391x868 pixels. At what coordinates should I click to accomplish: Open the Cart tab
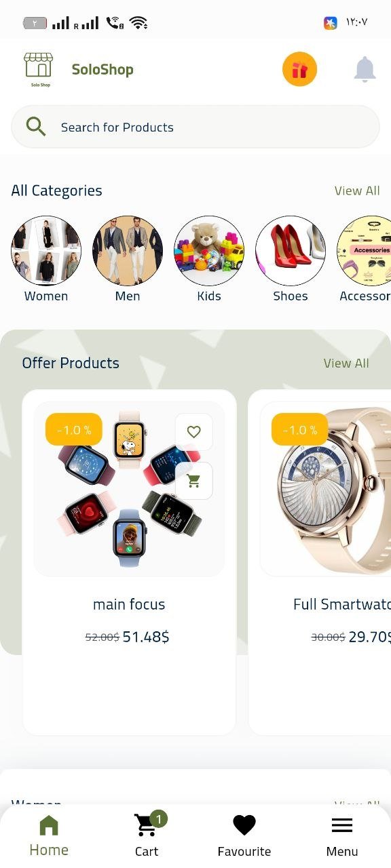click(147, 835)
